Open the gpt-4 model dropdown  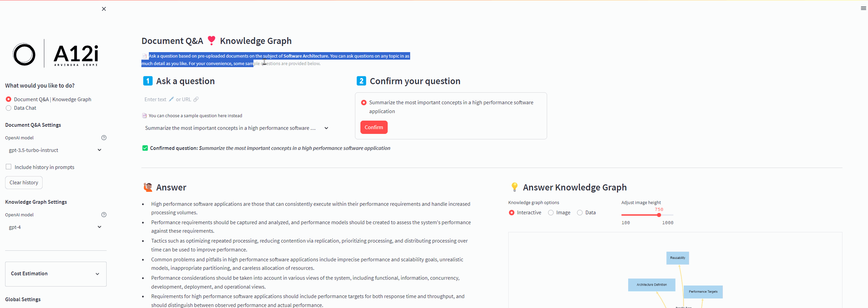[x=56, y=227]
